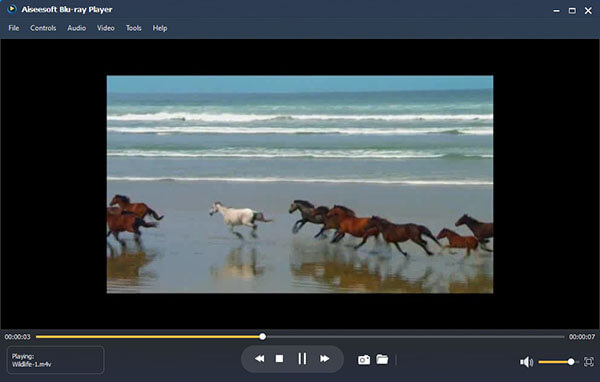Screen dimensions: 600x382
Task: Click the rewind button
Action: coord(259,359)
